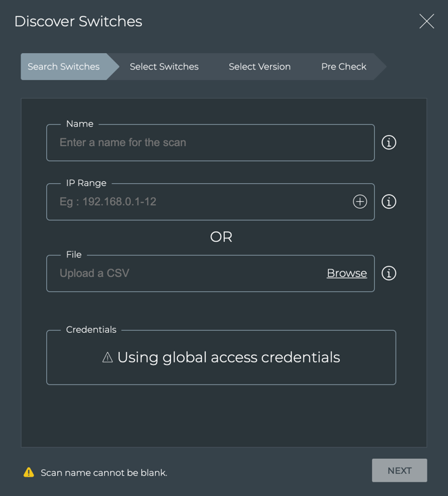The width and height of the screenshot is (448, 496).
Task: Click the 'Discover Switches' dialog title
Action: click(78, 21)
